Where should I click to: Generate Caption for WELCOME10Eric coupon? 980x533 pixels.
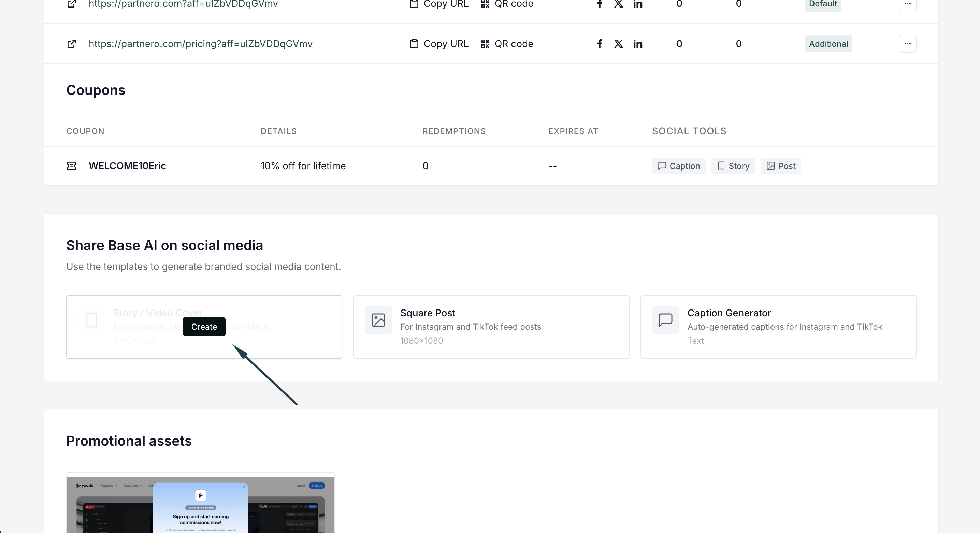pyautogui.click(x=679, y=166)
